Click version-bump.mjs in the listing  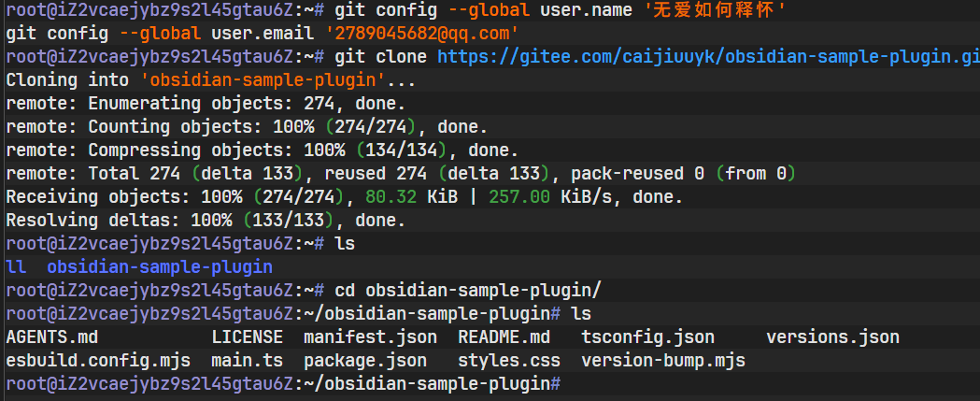coord(663,361)
